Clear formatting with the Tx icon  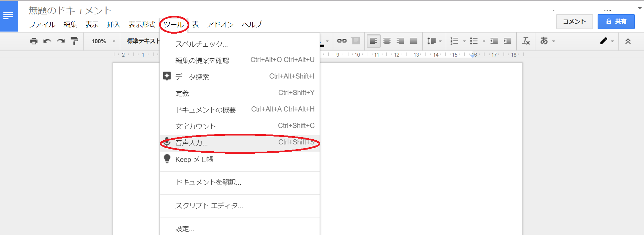pos(526,41)
